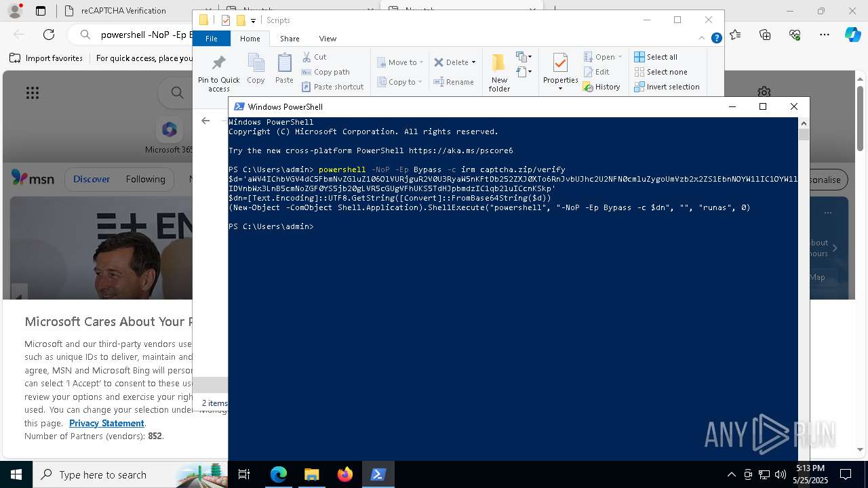Viewport: 868px width, 488px height.
Task: Open Microsoft Edge from taskbar
Action: tap(279, 474)
